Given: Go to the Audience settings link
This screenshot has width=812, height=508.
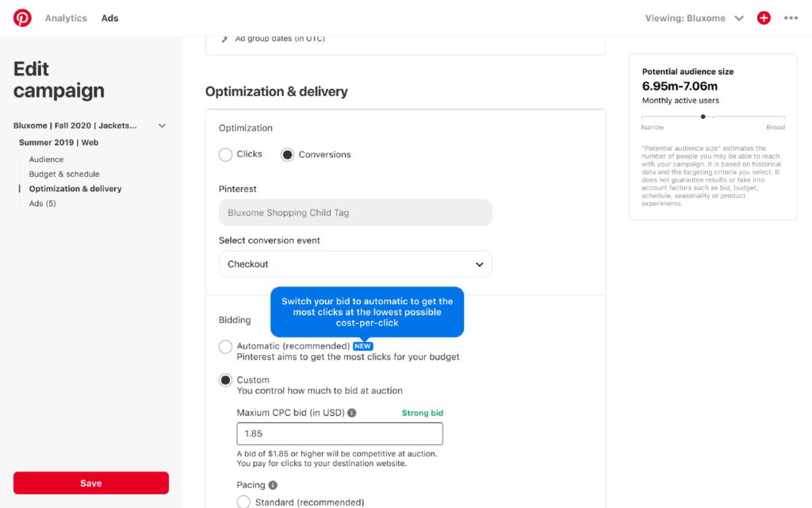Looking at the screenshot, I should coord(46,159).
